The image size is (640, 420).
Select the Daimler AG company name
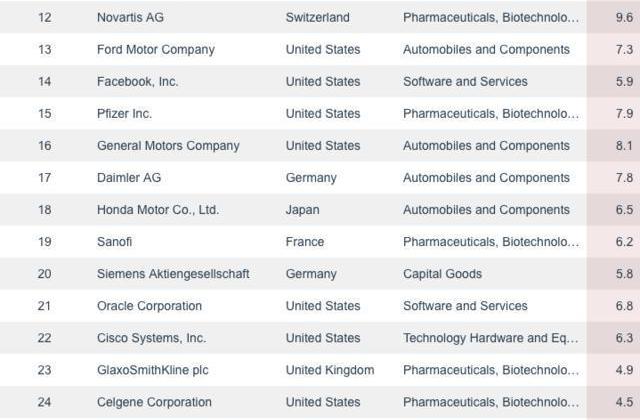tap(129, 178)
